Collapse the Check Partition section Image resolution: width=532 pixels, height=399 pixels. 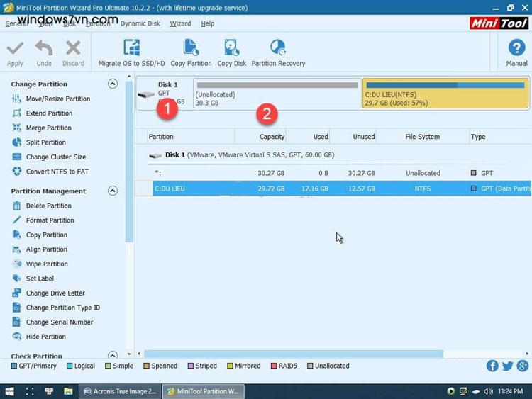click(113, 355)
